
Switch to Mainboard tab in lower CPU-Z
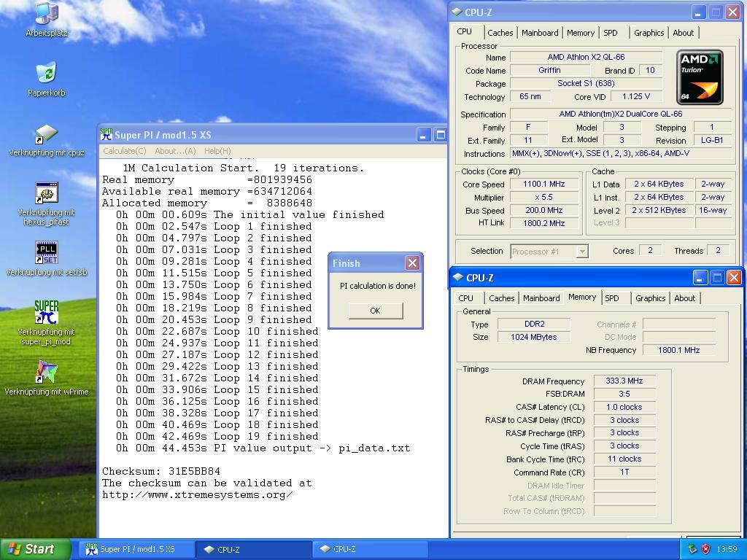pos(541,298)
